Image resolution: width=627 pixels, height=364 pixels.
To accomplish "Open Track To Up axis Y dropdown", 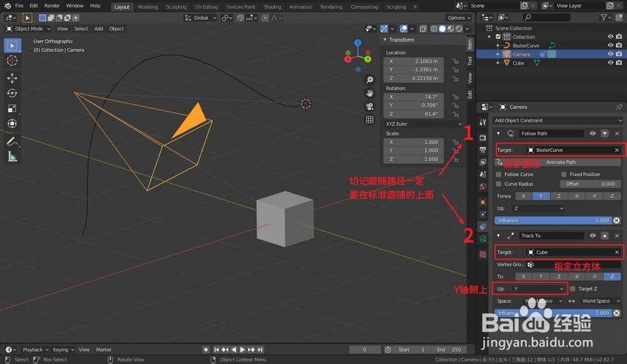I will point(539,289).
